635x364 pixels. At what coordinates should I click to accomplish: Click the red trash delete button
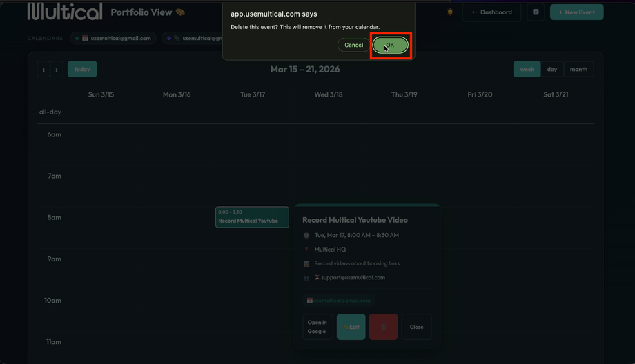click(x=384, y=327)
